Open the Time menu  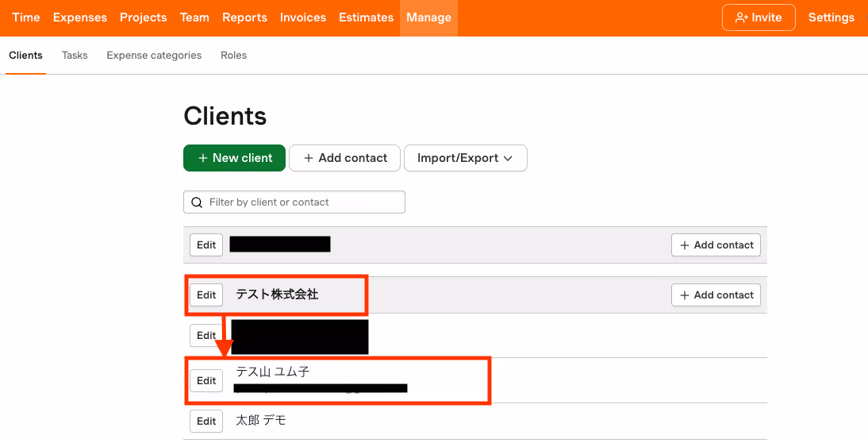tap(26, 17)
